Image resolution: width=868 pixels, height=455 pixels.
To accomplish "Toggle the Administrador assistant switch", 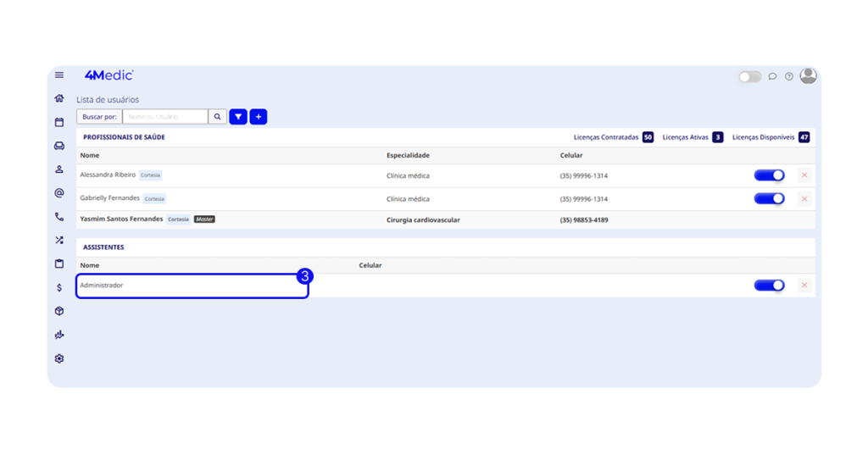I will 769,286.
